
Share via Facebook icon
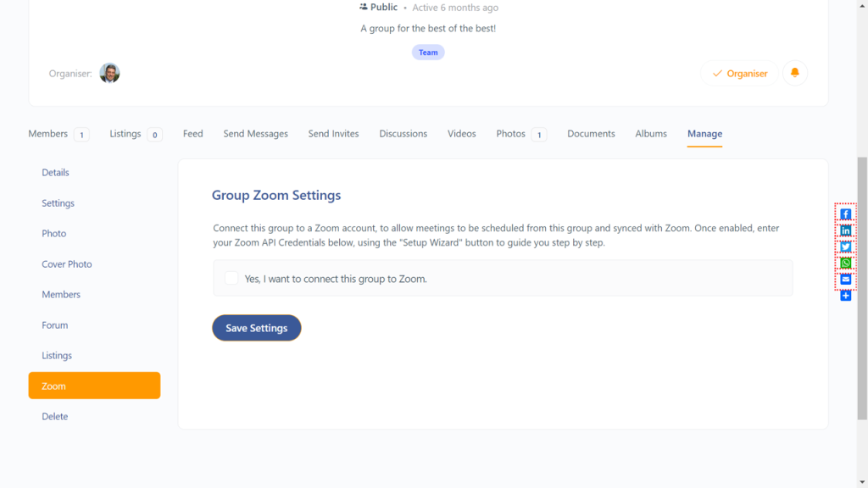point(845,214)
